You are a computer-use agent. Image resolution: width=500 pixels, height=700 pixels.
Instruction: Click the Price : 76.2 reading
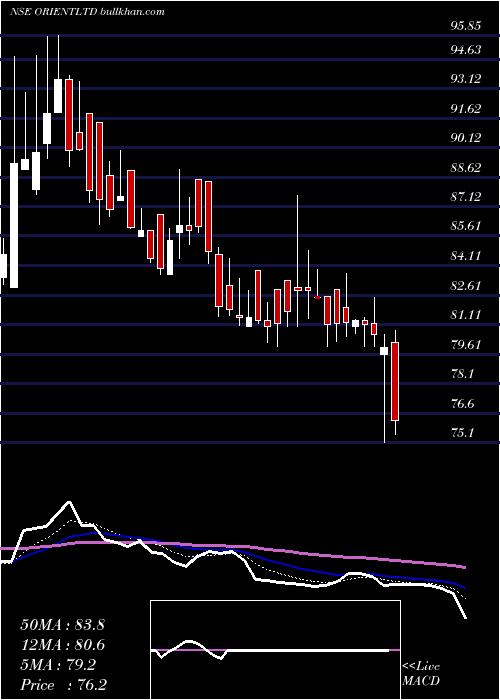(x=63, y=685)
